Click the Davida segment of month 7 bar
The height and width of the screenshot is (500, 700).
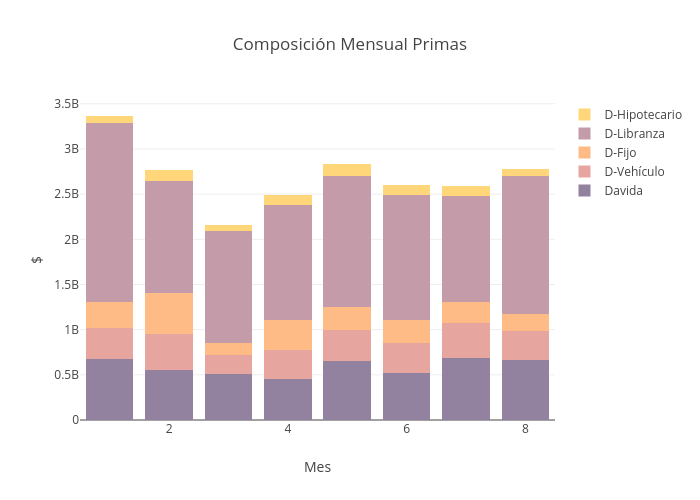point(466,388)
